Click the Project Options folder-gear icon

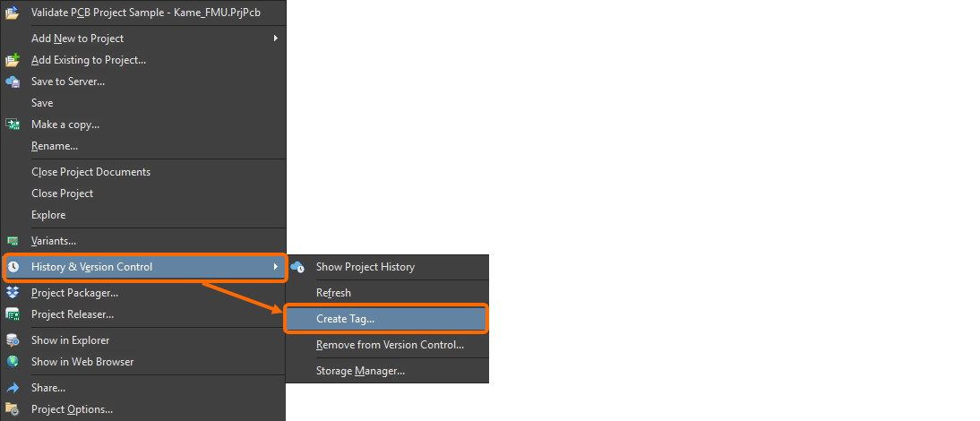point(13,409)
